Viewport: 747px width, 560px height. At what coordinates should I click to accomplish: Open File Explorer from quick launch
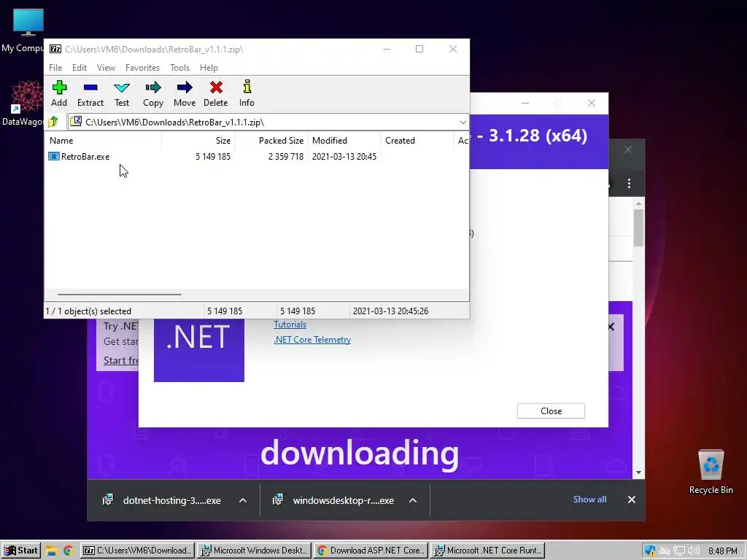(x=52, y=551)
